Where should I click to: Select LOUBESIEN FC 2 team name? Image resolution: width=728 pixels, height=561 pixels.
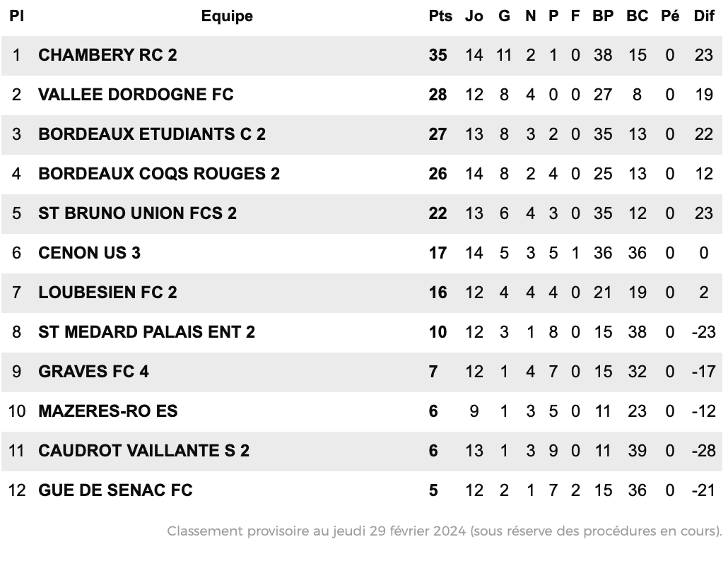(107, 293)
